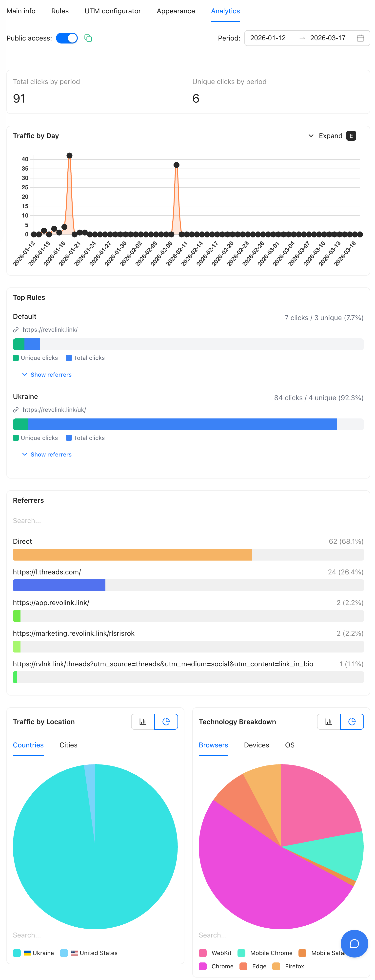Screen dimensions: 375x980
Task: Disable the Public access toggle
Action: click(x=67, y=38)
